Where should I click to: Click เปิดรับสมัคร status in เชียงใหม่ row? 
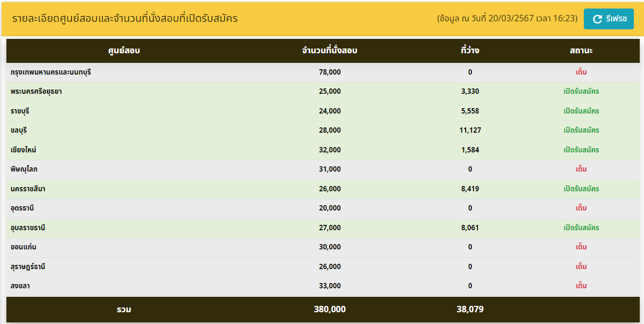tap(581, 150)
